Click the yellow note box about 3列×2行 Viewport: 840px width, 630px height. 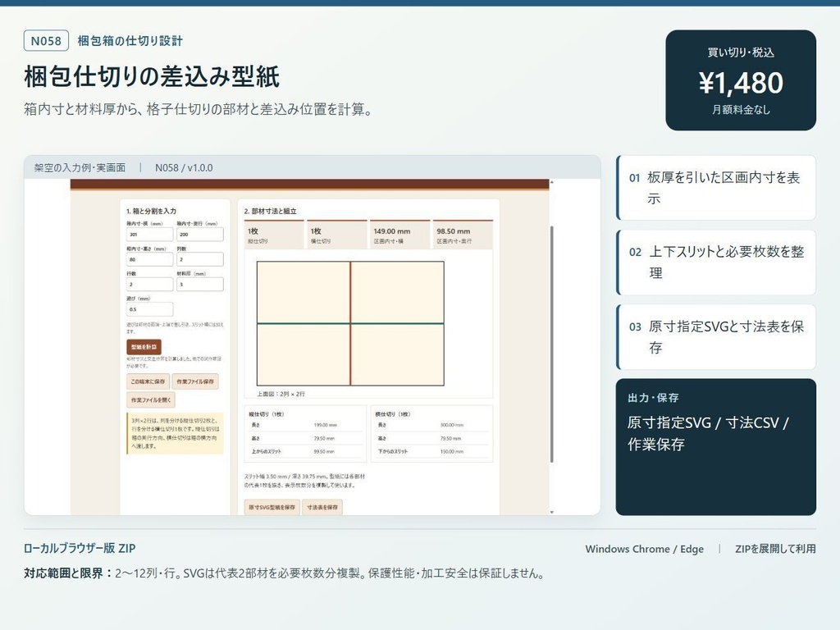175,433
